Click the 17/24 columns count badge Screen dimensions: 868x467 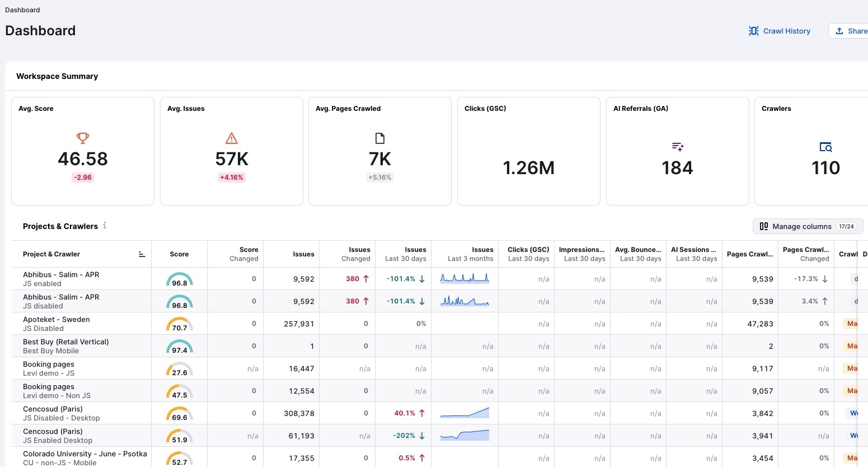(846, 226)
